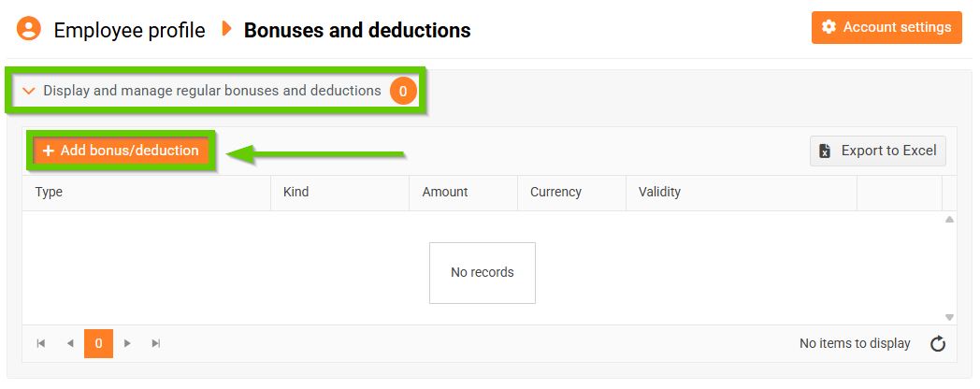Add a new bonus/deduction
The width and height of the screenshot is (980, 389).
pyautogui.click(x=121, y=151)
